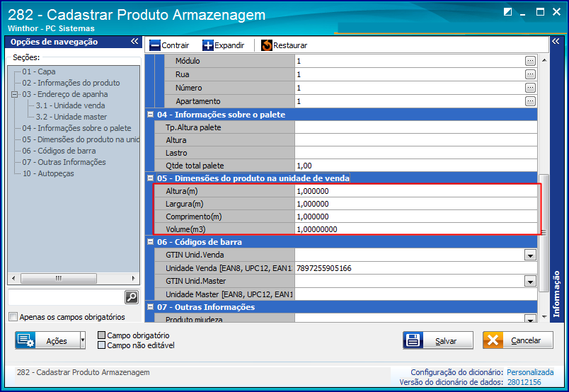Select 07 - Outras Informações in tree
This screenshot has width=569, height=392.
click(x=64, y=162)
